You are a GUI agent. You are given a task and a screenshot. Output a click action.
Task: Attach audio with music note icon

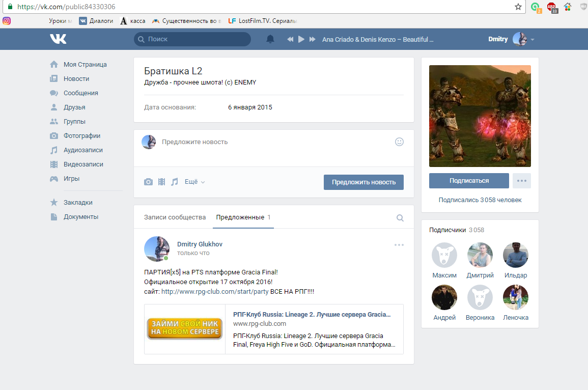(x=175, y=182)
